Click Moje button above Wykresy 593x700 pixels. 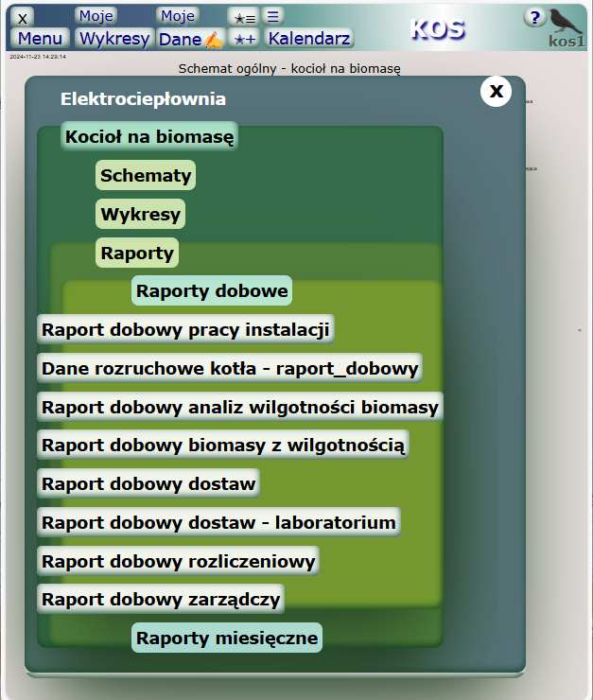[x=96, y=16]
